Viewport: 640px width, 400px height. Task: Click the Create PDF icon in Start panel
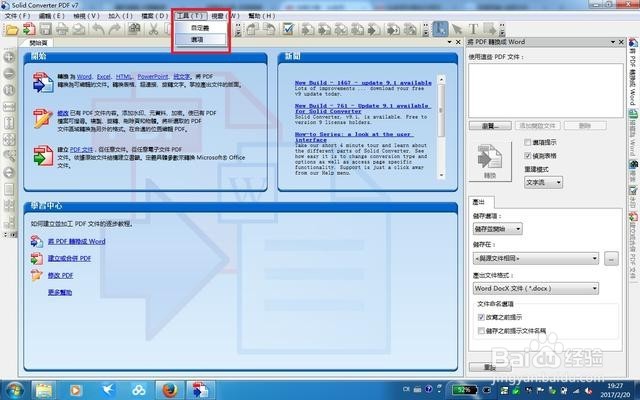(43, 156)
